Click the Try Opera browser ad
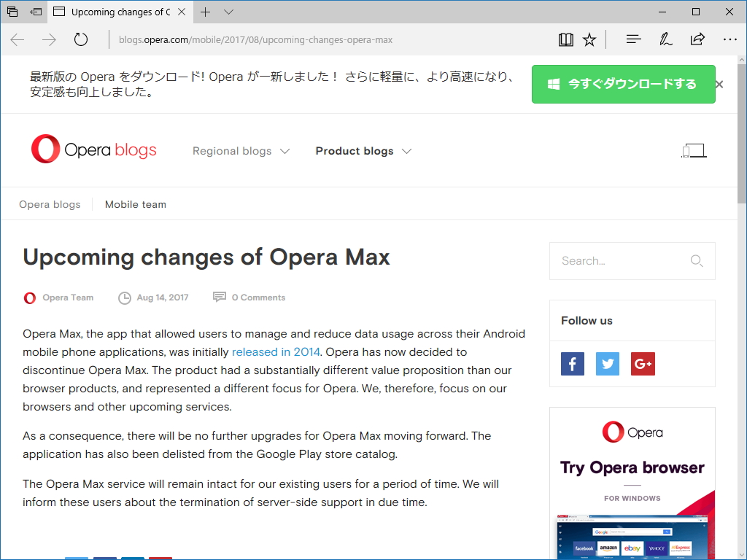Image resolution: width=747 pixels, height=560 pixels. point(632,483)
